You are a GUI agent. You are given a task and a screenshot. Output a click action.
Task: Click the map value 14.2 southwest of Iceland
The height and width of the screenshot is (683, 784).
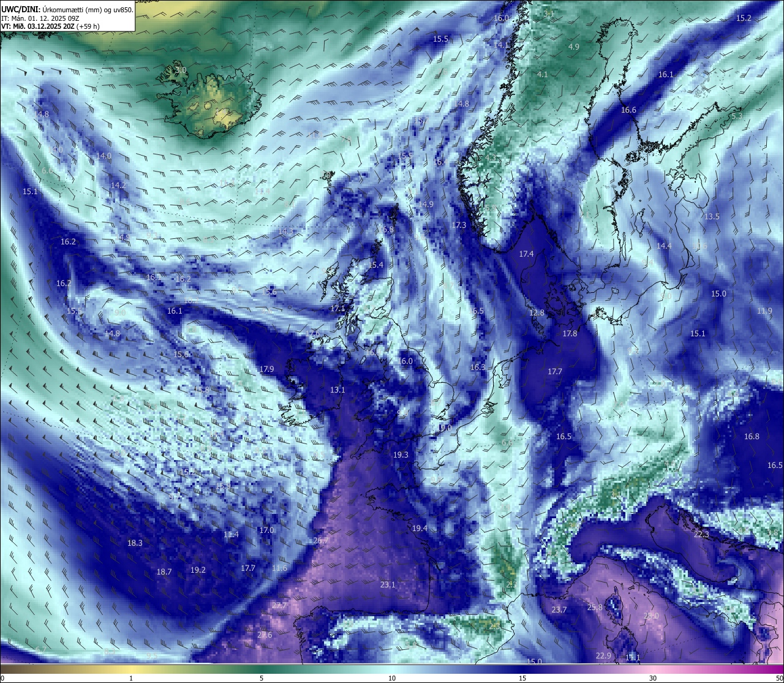click(x=118, y=186)
